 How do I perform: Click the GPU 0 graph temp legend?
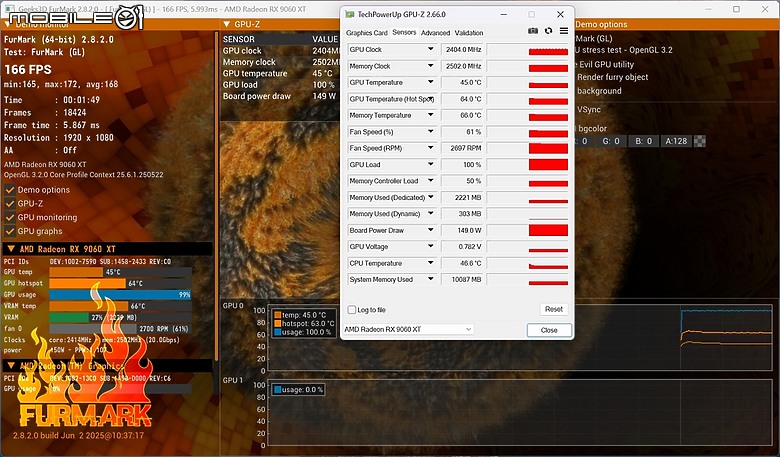[x=300, y=315]
